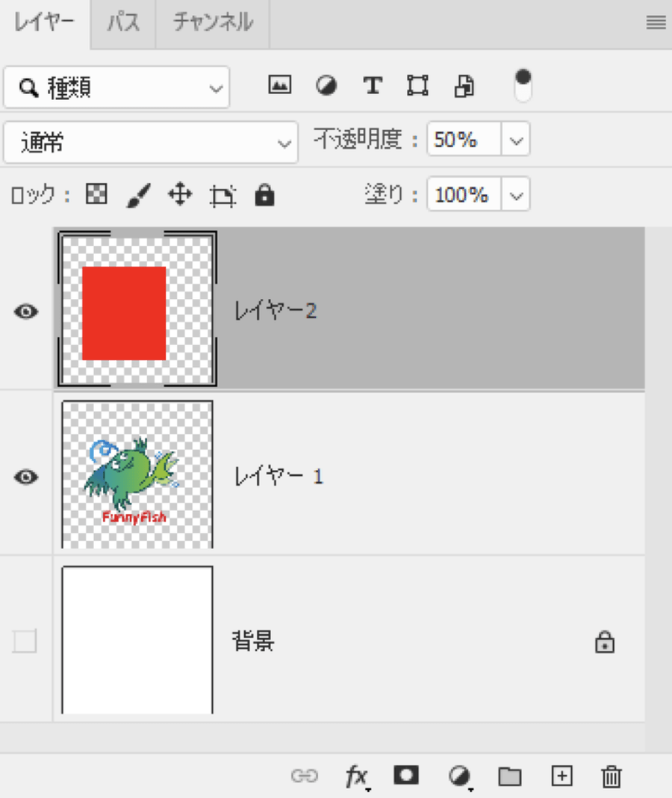Click the shape layer filter icon

click(417, 86)
